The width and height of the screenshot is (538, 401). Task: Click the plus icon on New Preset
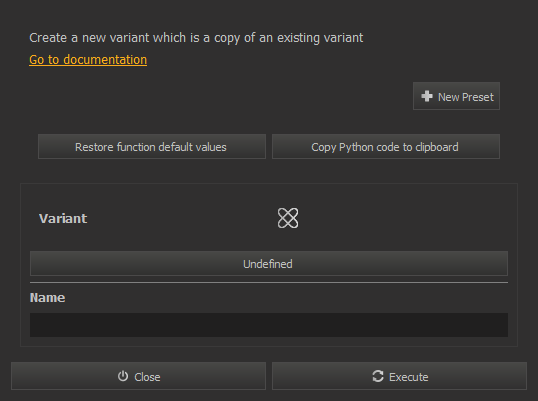point(427,96)
